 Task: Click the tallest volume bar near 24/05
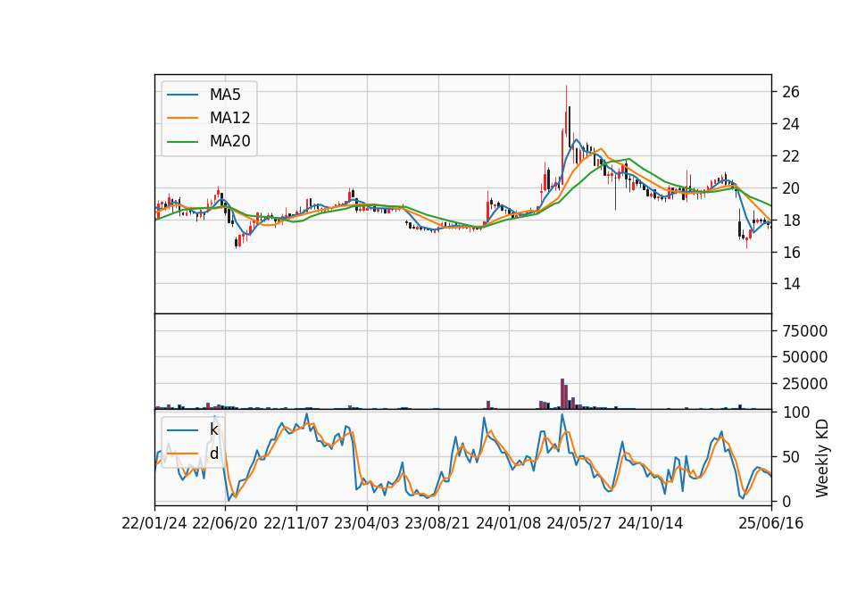562,394
